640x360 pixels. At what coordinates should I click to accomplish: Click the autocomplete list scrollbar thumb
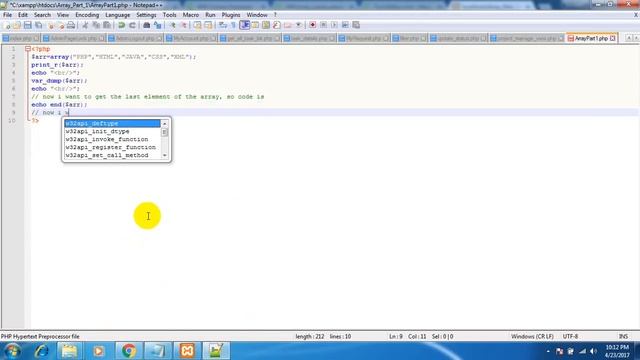point(164,132)
